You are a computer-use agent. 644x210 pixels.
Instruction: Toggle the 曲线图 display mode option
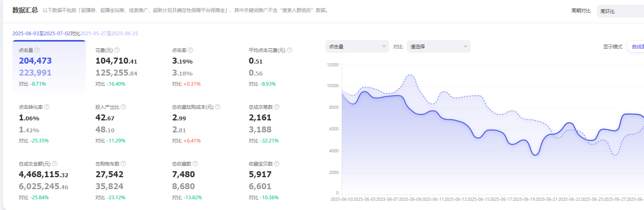(x=637, y=47)
